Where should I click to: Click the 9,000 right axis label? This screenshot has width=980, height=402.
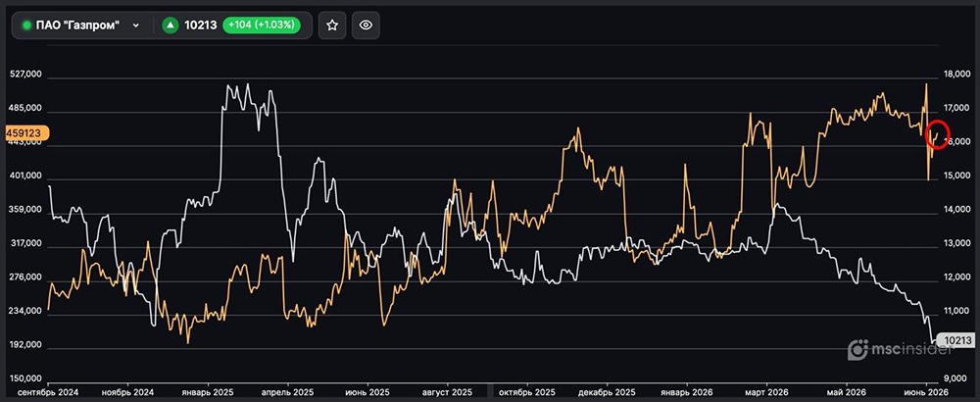point(956,378)
